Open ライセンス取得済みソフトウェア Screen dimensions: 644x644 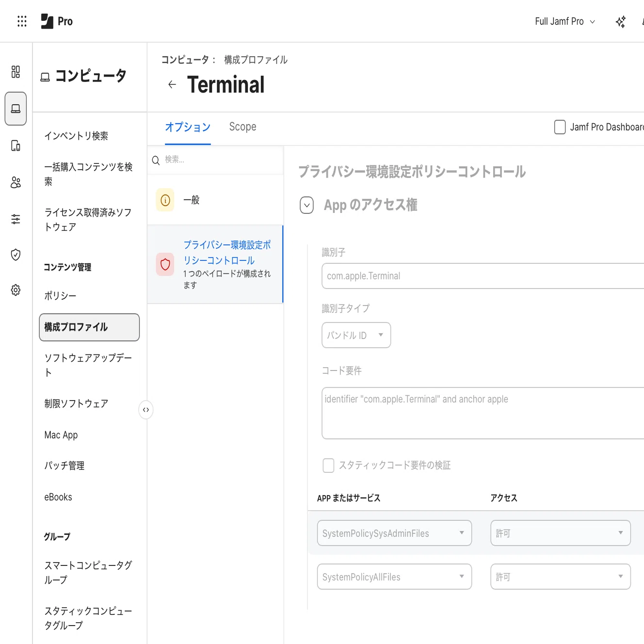coord(88,220)
